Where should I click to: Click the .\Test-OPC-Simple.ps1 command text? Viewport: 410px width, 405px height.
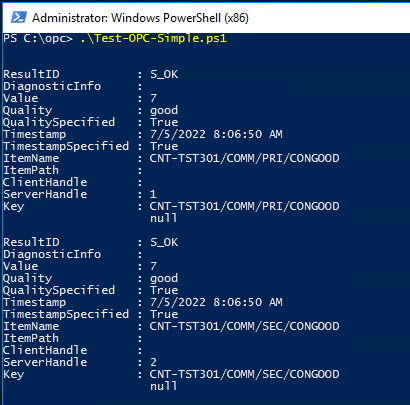(x=154, y=38)
